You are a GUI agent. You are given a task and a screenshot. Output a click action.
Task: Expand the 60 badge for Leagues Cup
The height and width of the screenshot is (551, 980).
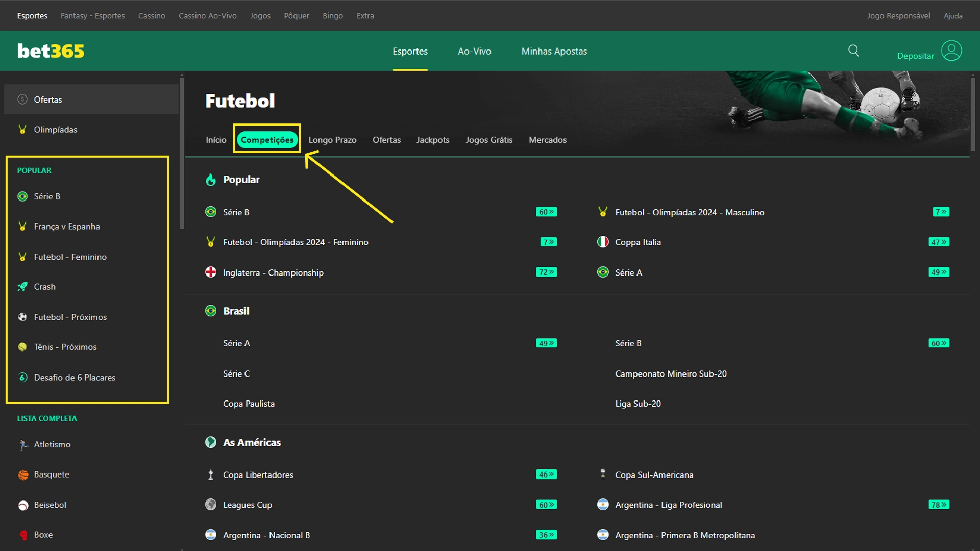click(546, 505)
